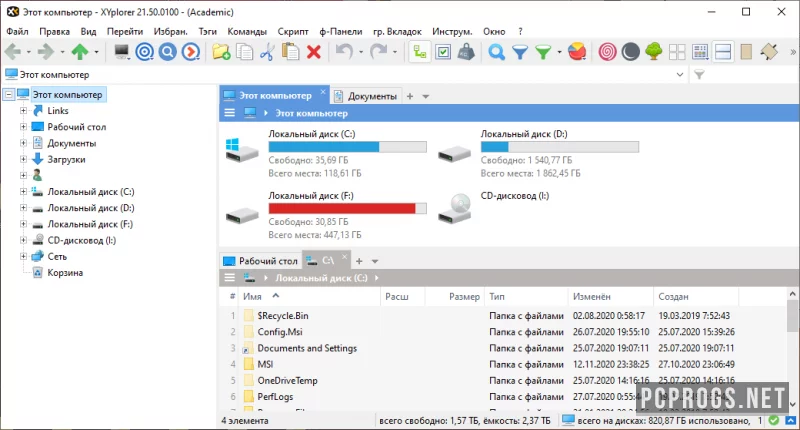Viewport: 800px width, 430px height.
Task: Open the Скрипт menu
Action: pos(293,31)
